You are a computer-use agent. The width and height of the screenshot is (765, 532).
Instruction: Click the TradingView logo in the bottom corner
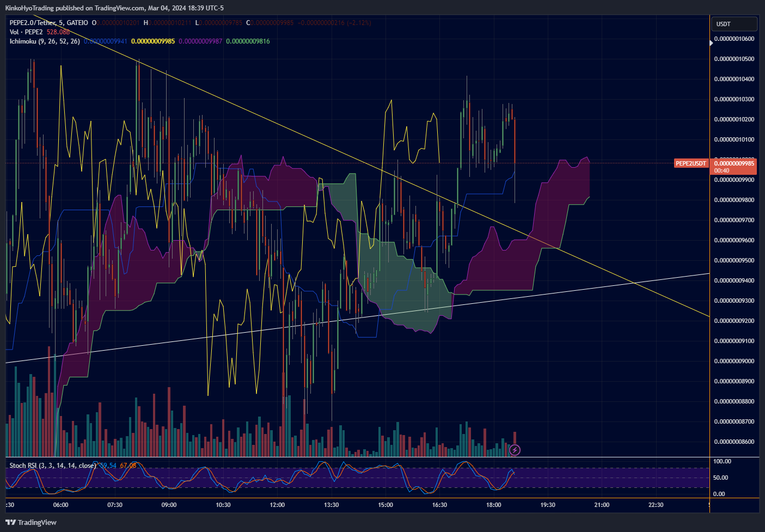pyautogui.click(x=31, y=522)
